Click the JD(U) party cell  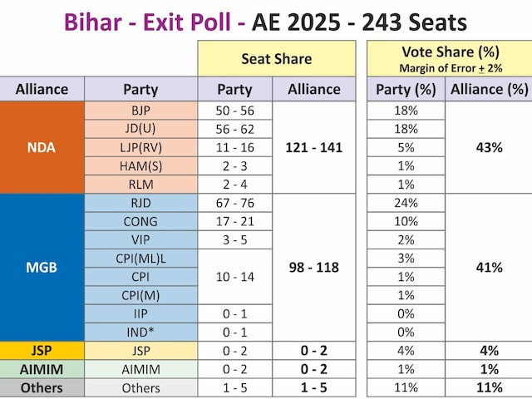(x=140, y=129)
